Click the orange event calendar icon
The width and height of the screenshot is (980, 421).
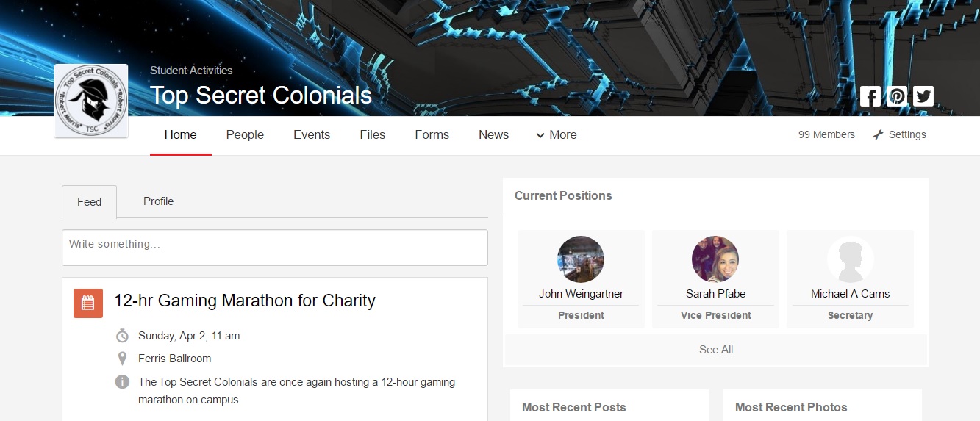pyautogui.click(x=87, y=303)
